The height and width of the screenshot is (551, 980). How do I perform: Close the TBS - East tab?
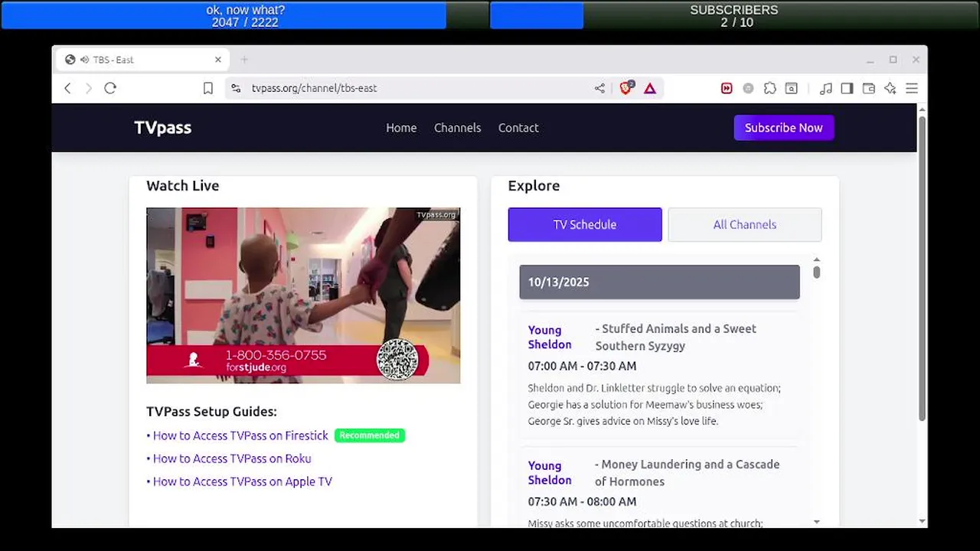[218, 60]
